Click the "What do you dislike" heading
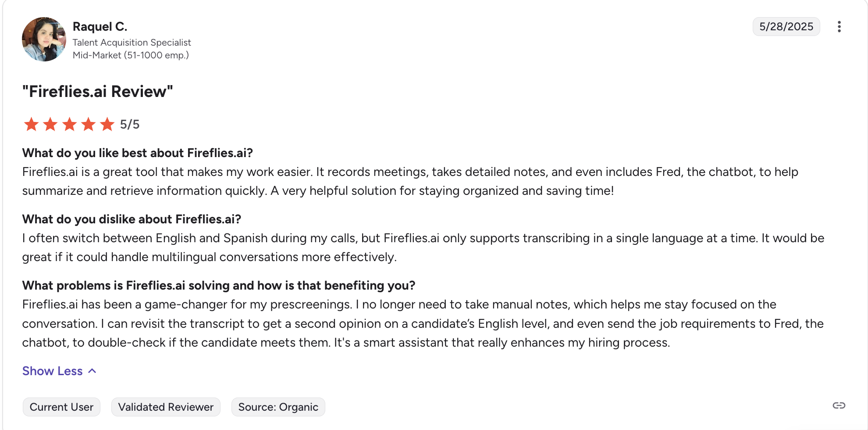Viewport: 868px width, 430px height. pos(132,219)
